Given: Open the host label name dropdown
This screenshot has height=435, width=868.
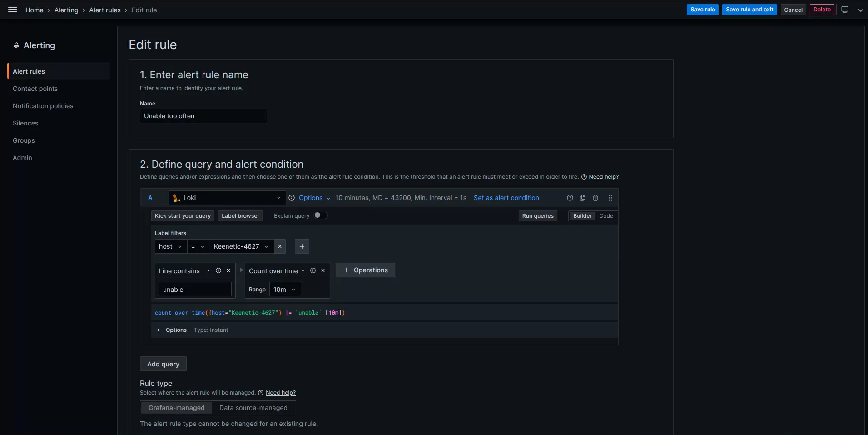Looking at the screenshot, I should pyautogui.click(x=170, y=246).
